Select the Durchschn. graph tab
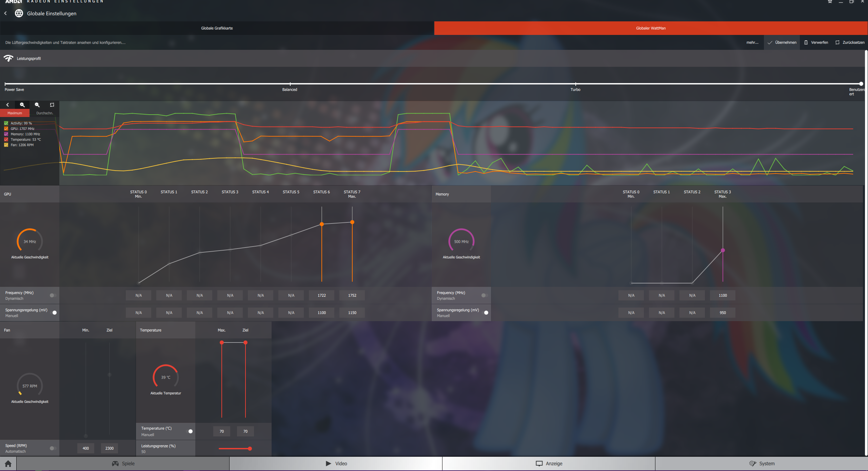The height and width of the screenshot is (471, 868). coord(44,113)
